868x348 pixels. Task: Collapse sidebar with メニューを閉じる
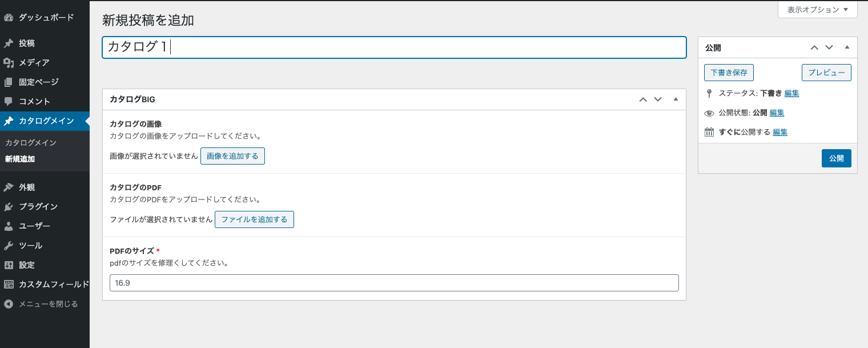41,304
